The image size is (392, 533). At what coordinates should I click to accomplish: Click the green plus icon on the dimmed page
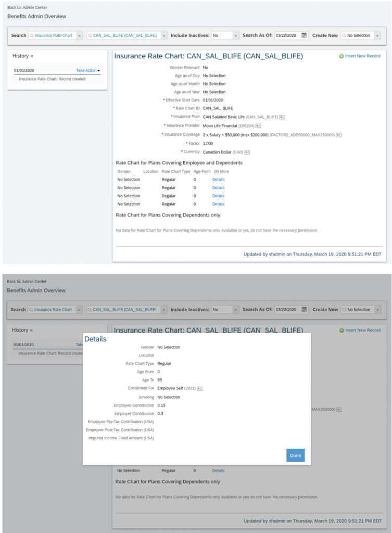tap(342, 331)
